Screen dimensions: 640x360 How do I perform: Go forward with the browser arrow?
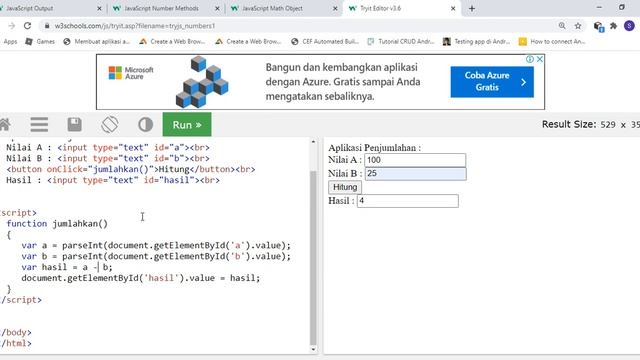pos(11,26)
